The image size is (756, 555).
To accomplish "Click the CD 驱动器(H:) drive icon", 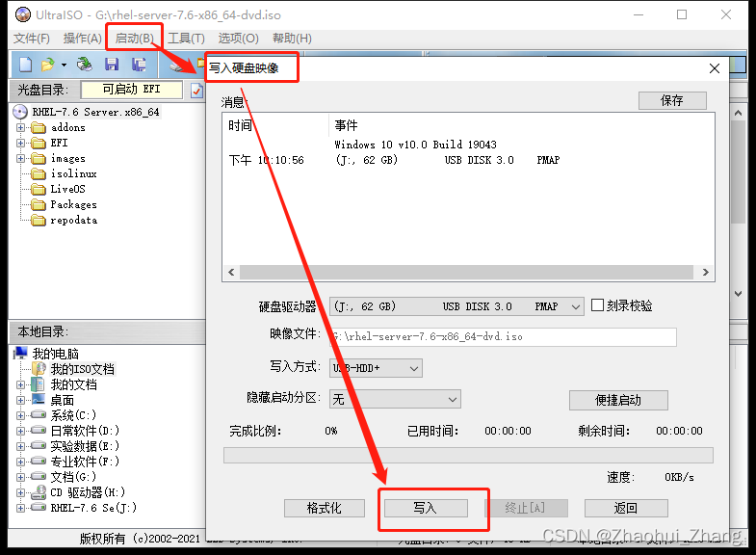I will 39,492.
